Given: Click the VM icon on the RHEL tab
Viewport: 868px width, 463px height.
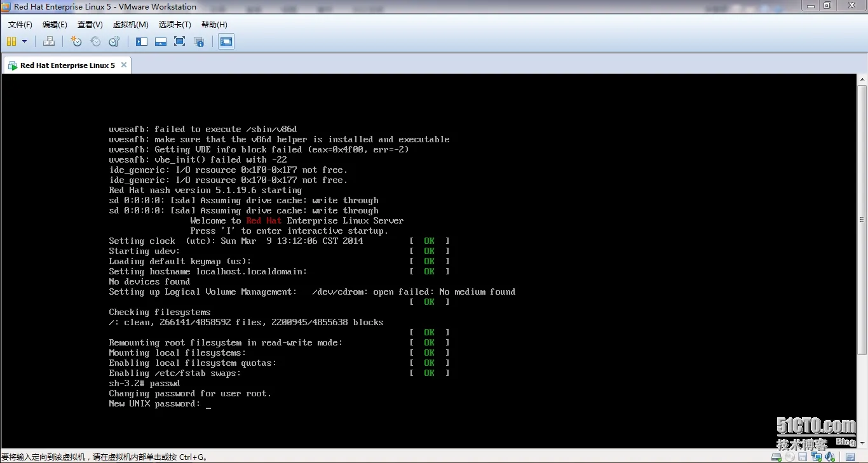Looking at the screenshot, I should pyautogui.click(x=13, y=65).
